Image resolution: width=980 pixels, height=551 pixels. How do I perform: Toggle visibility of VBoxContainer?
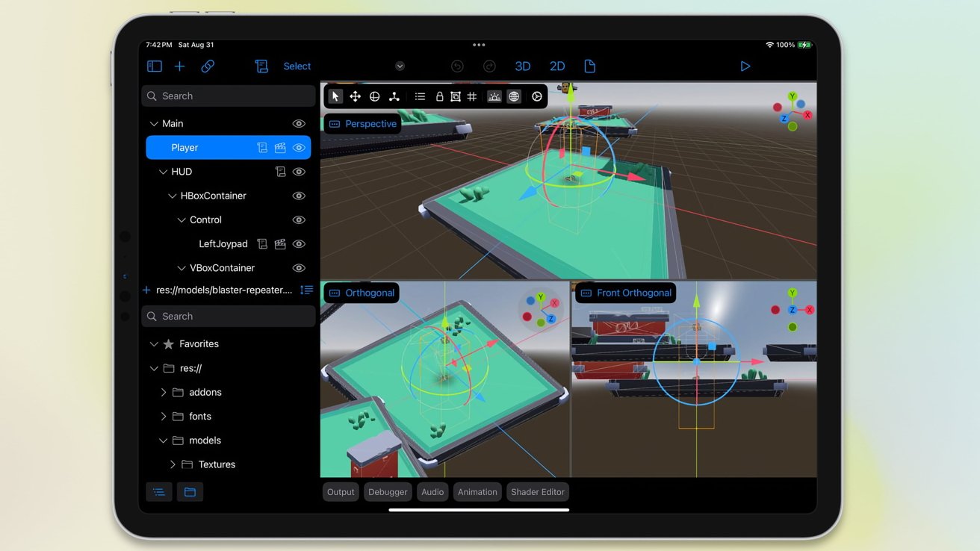point(299,268)
